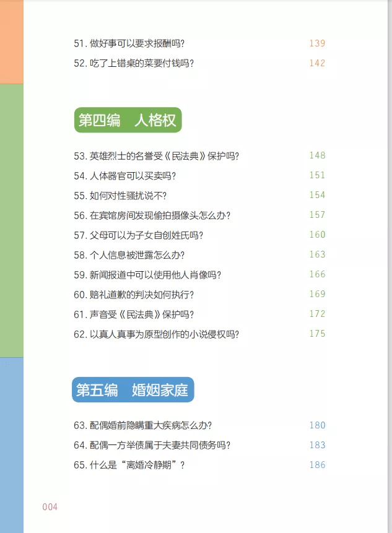Select entry 56 about 偷拍摄像头
This screenshot has height=533, width=392.
152,215
